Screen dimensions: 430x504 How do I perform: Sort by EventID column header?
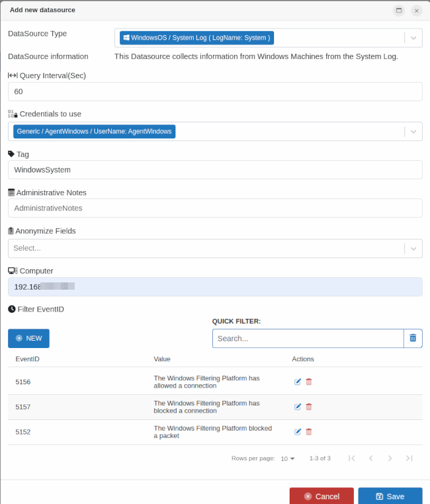click(x=27, y=359)
